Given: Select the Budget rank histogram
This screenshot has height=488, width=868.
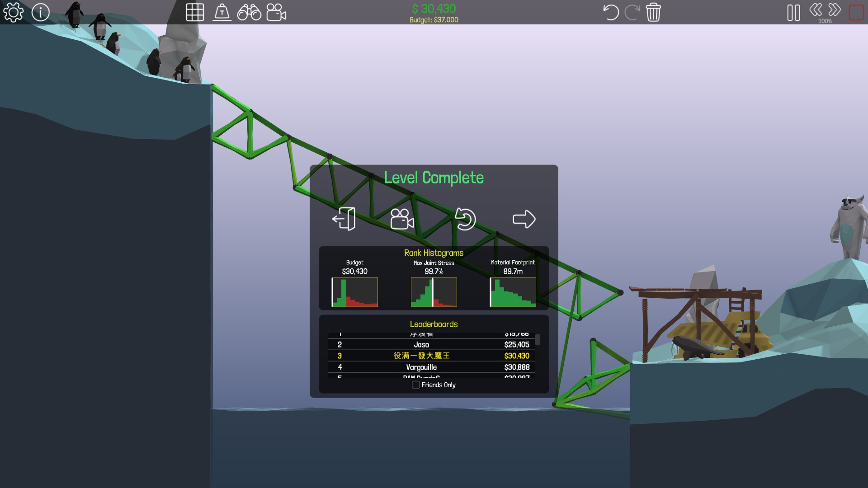Looking at the screenshot, I should tap(355, 292).
